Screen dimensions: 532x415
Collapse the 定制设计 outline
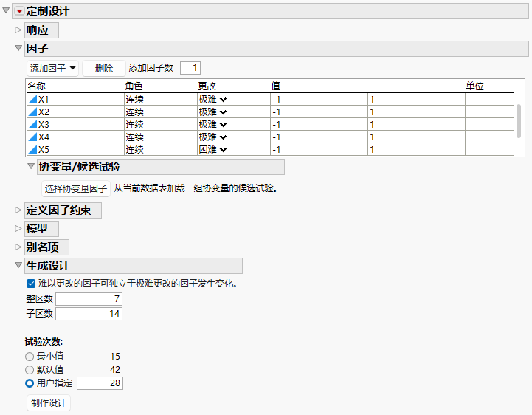click(6, 10)
